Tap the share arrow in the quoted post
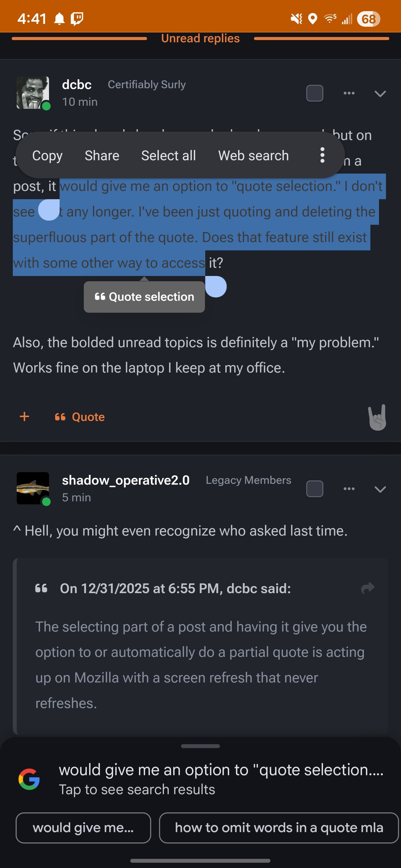The width and height of the screenshot is (401, 868). [x=367, y=588]
